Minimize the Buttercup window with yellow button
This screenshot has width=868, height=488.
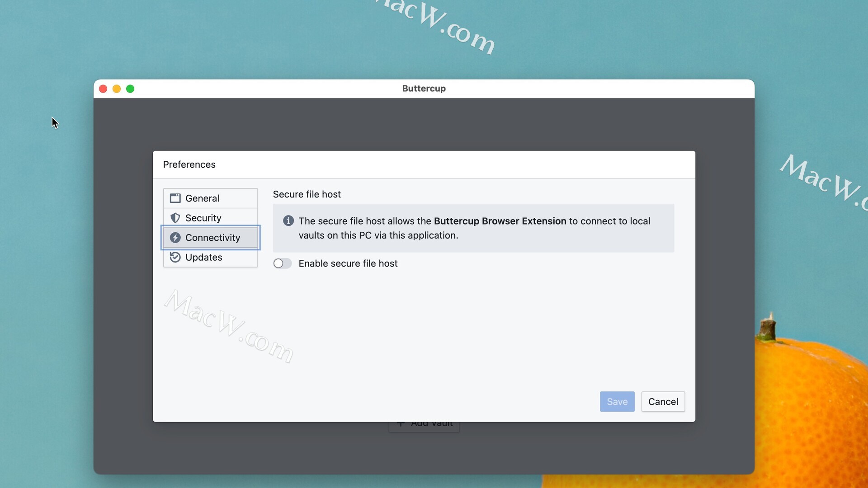(x=117, y=89)
